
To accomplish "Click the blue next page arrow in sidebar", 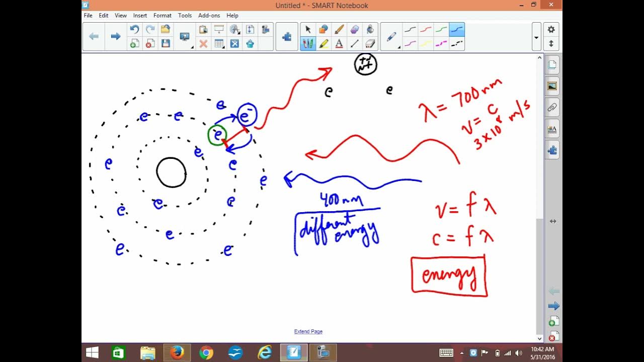I will click(553, 306).
